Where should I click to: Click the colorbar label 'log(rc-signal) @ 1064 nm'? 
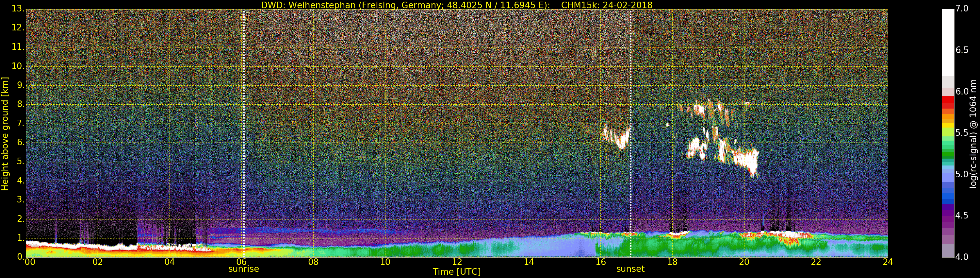973,133
